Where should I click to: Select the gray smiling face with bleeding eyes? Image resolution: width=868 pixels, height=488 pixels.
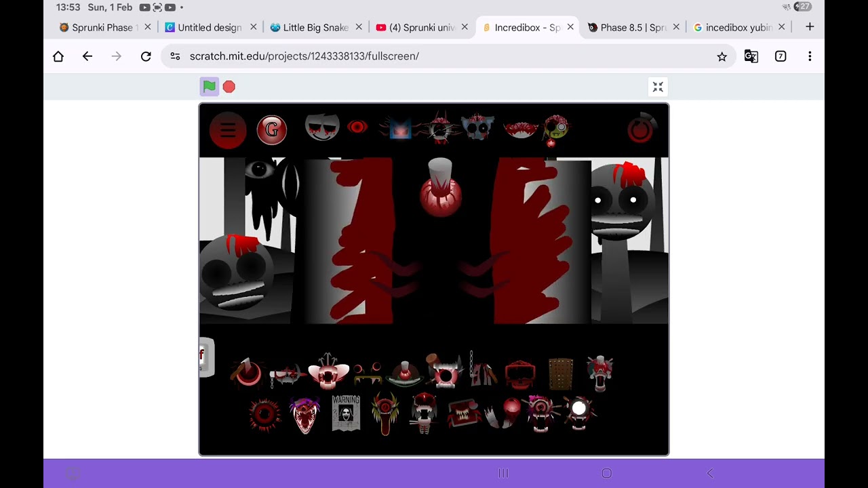click(x=322, y=127)
